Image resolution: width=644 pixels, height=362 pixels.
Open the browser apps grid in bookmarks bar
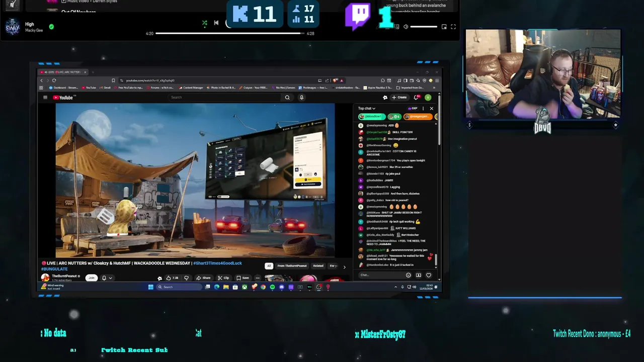click(41, 87)
